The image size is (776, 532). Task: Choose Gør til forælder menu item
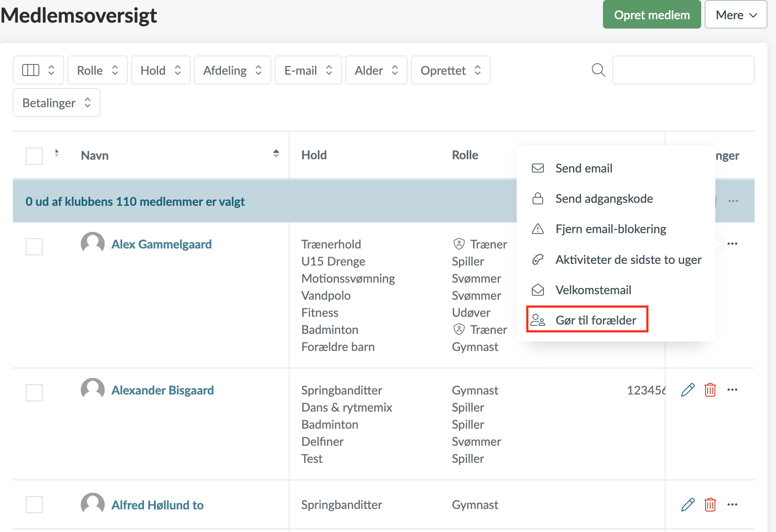[x=595, y=320]
